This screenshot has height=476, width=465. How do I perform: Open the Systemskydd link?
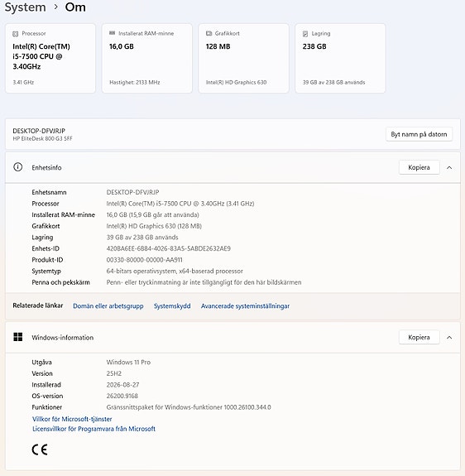coord(172,306)
